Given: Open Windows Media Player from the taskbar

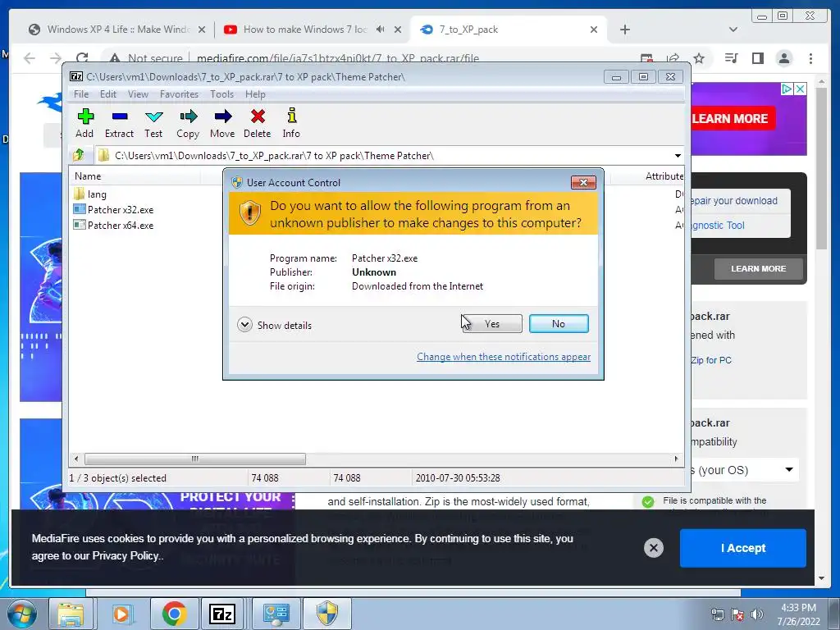Looking at the screenshot, I should coord(121,614).
